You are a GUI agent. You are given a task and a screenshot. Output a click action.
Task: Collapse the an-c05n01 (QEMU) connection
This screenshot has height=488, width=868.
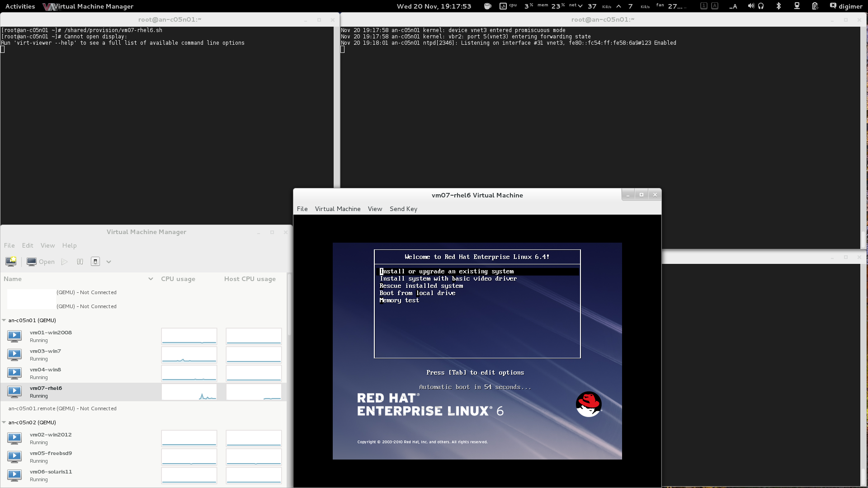click(x=4, y=320)
